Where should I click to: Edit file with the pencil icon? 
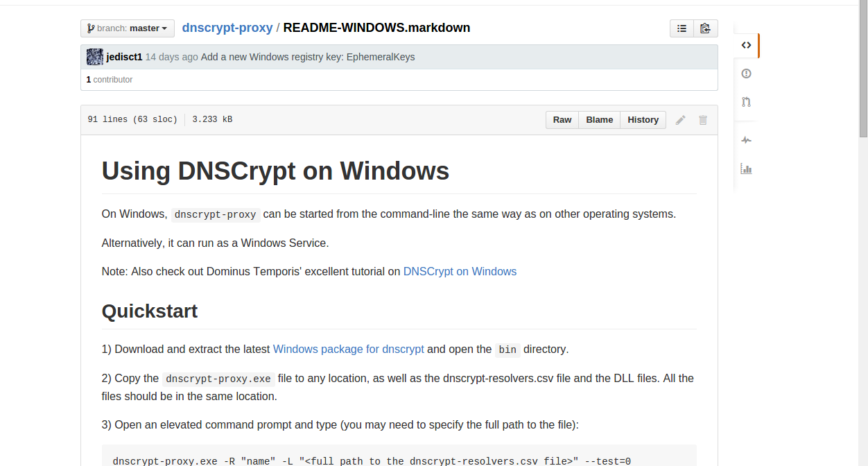click(681, 120)
